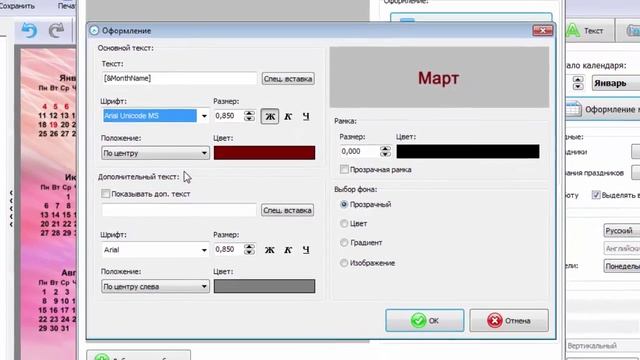Pick main text dark red color

(264, 153)
